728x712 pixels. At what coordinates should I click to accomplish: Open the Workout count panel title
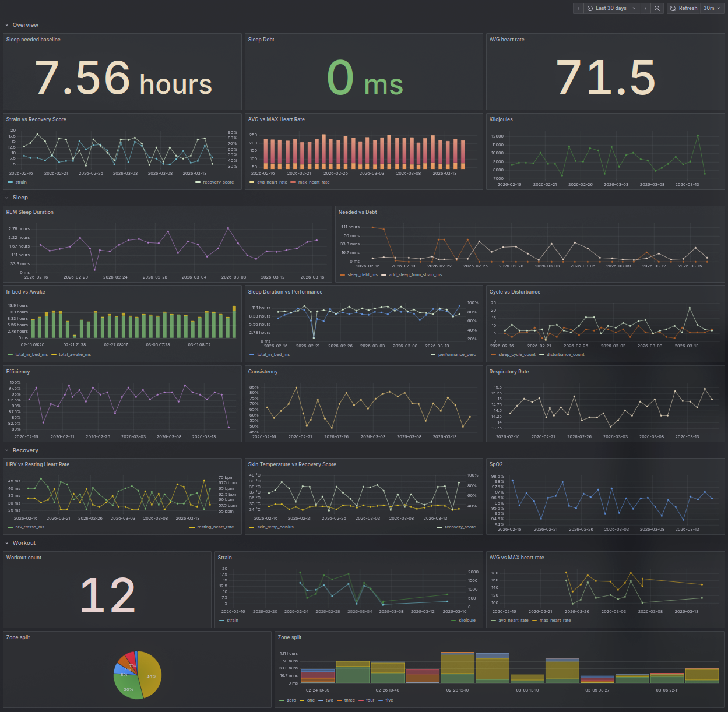click(24, 558)
